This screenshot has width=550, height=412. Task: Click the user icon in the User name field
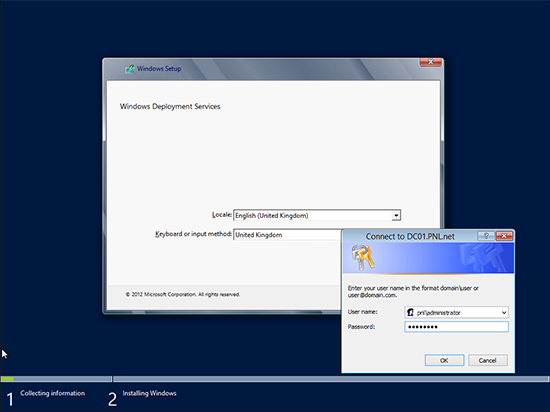click(x=410, y=312)
